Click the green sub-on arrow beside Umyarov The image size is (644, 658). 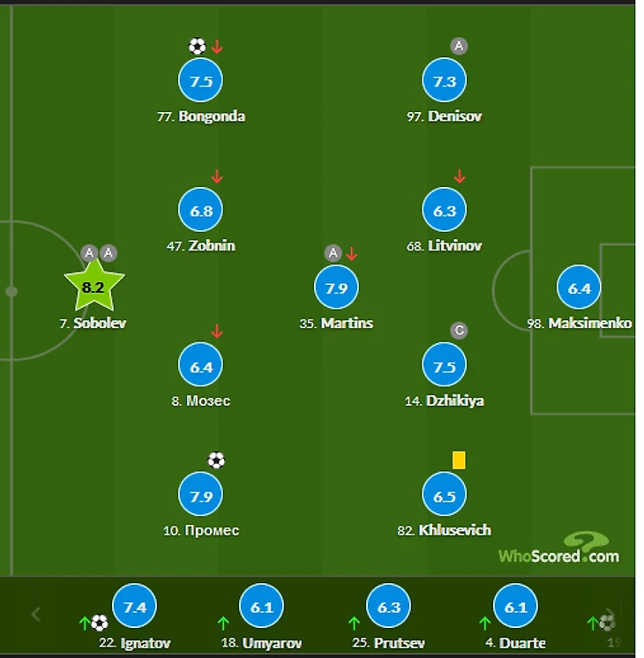point(223,624)
